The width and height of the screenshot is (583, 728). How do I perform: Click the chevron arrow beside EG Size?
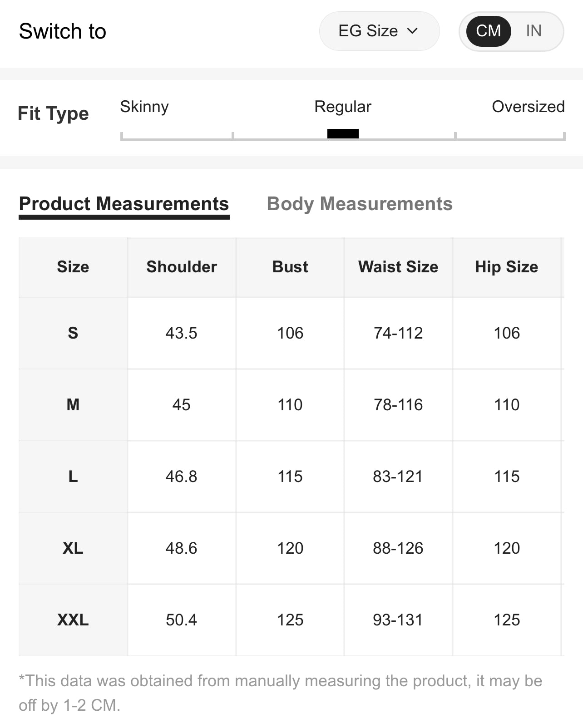pyautogui.click(x=412, y=31)
